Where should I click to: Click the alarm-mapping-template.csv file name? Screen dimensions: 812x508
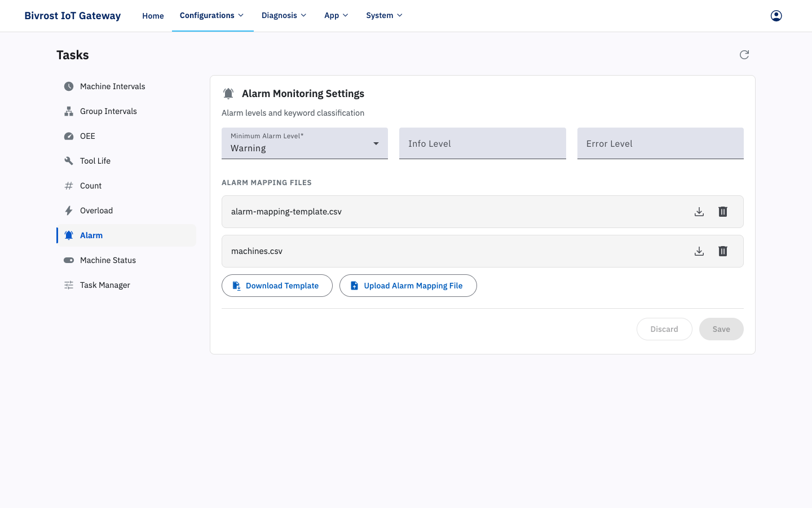tap(286, 212)
